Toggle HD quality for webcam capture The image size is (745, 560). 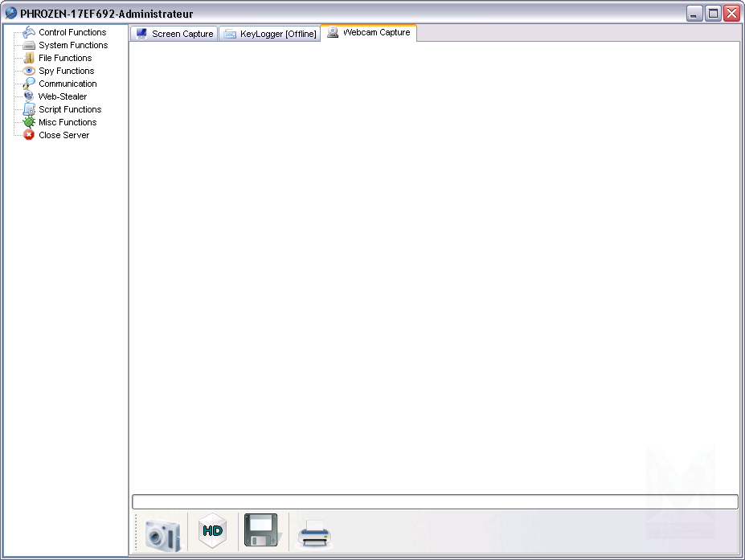click(x=213, y=531)
